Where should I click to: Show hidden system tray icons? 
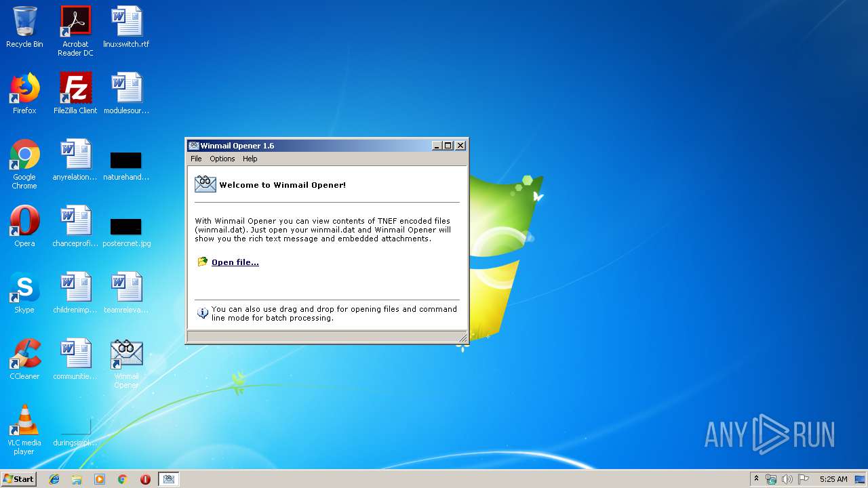pyautogui.click(x=756, y=479)
